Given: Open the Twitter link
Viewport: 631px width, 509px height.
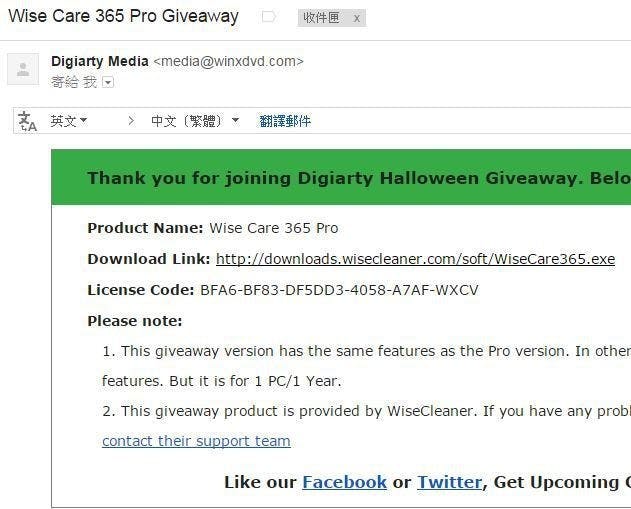Looking at the screenshot, I should pos(450,482).
